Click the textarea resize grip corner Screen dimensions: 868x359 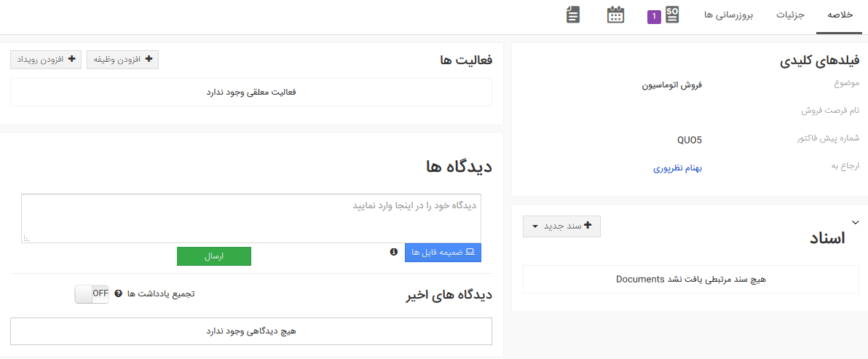pos(26,238)
